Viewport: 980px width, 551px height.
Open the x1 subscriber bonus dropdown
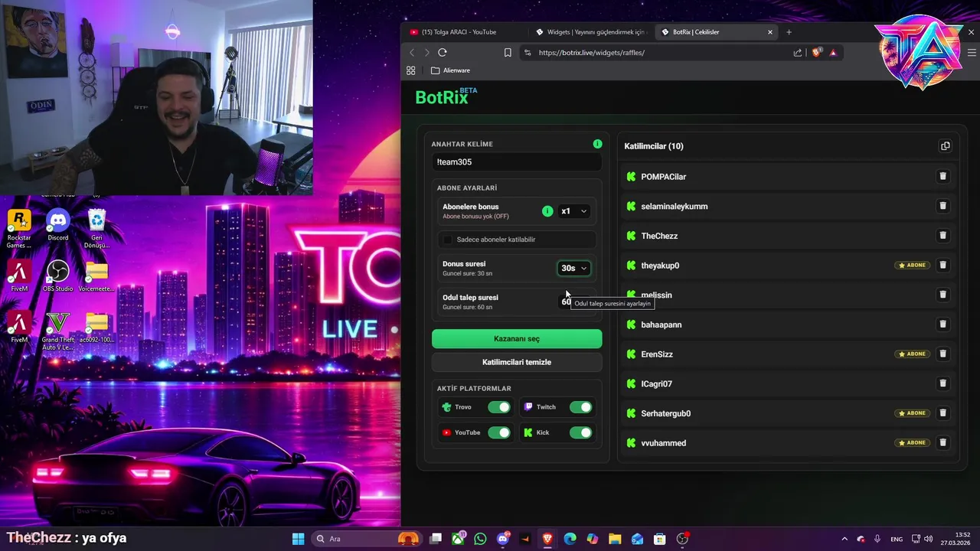click(573, 211)
